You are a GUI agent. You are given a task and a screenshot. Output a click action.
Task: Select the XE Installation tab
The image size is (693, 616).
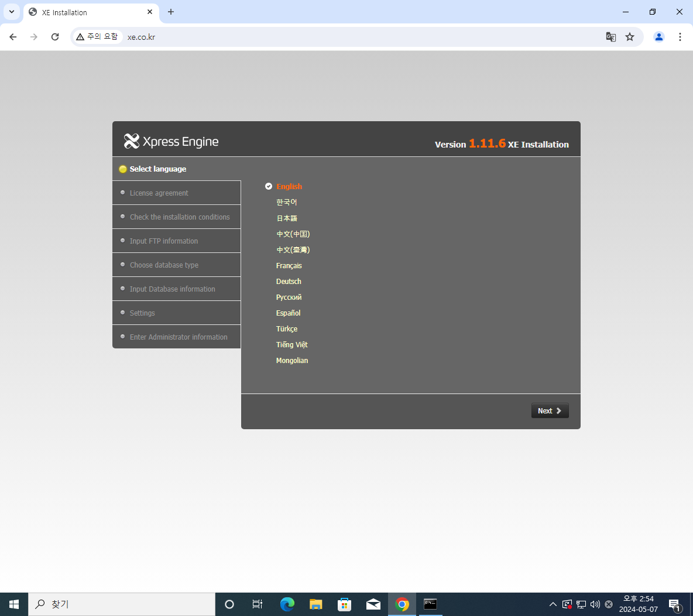91,12
